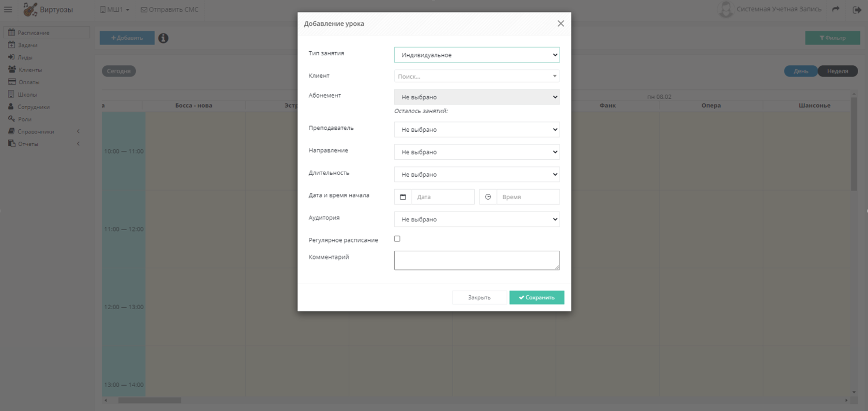Click the user avatar icon in the header
Viewport: 868px width, 411px height.
726,9
